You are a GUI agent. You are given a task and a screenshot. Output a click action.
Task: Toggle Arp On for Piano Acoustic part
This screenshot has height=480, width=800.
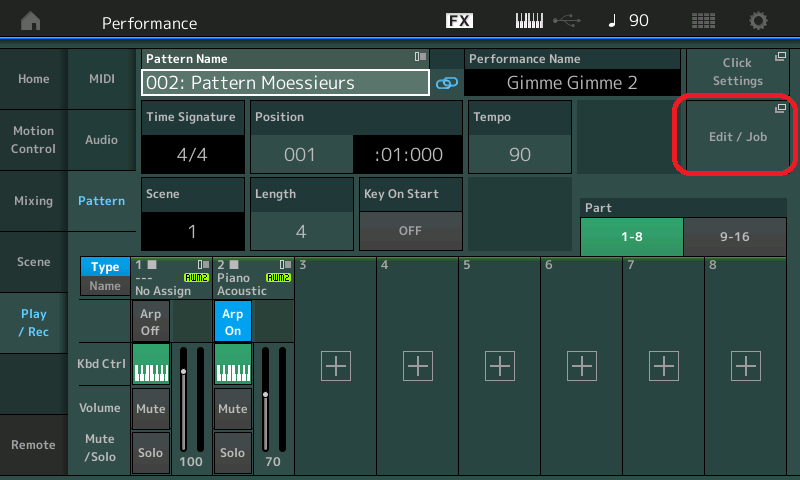point(232,322)
